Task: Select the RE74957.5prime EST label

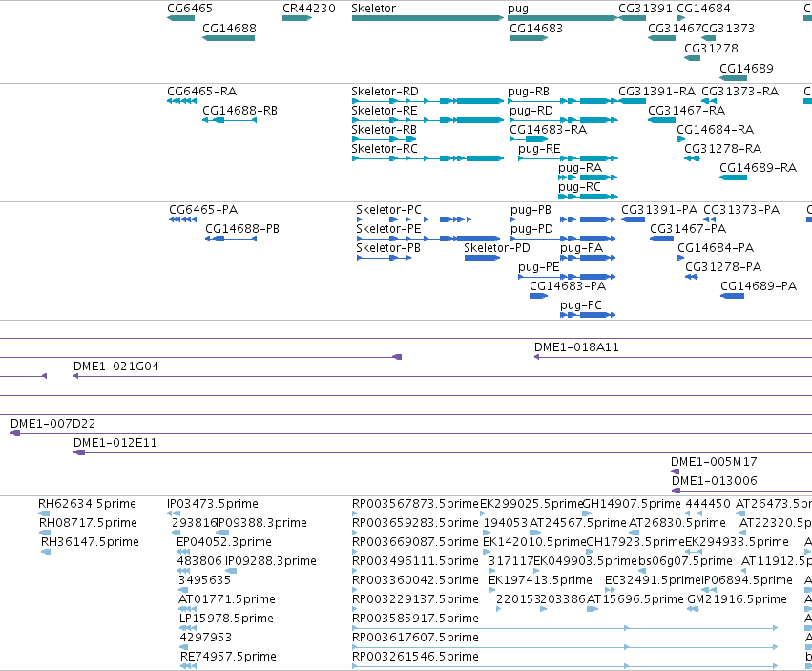Action: click(x=228, y=657)
